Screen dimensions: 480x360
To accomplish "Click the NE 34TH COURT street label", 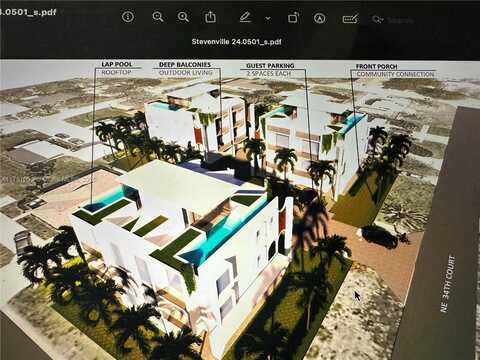I will click(448, 284).
